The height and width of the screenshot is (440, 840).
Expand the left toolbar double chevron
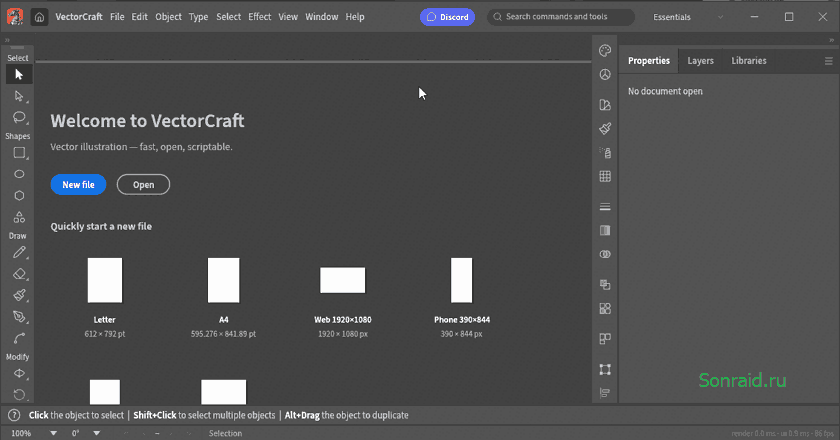(x=7, y=40)
